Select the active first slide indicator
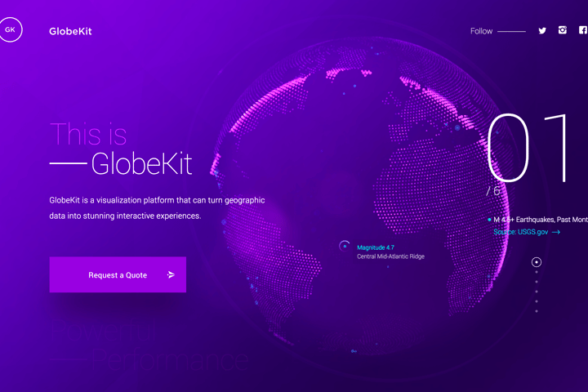The height and width of the screenshot is (392, 588). click(537, 262)
